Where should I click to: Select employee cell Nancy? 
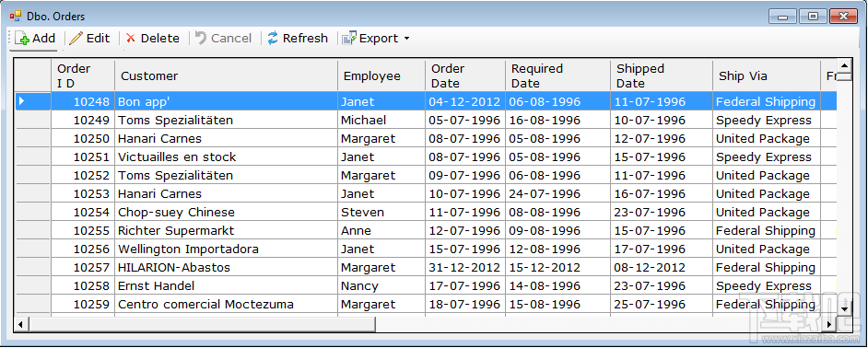click(x=381, y=286)
